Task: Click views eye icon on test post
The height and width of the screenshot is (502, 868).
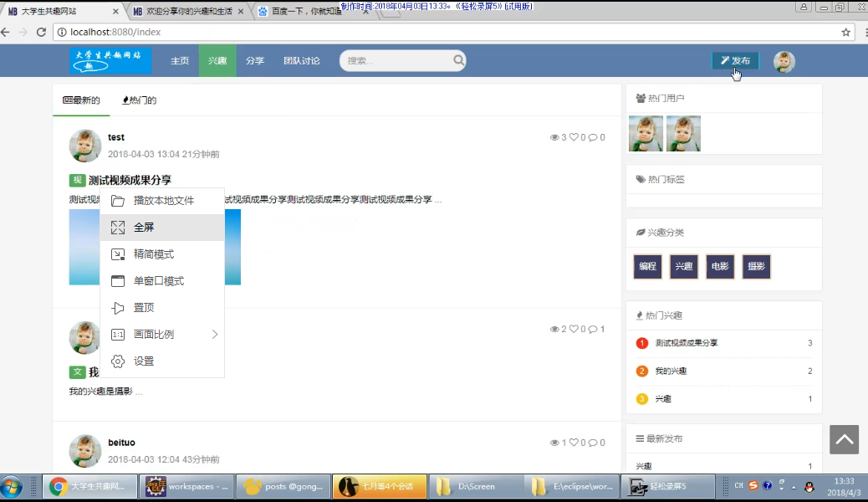Action: [x=554, y=137]
